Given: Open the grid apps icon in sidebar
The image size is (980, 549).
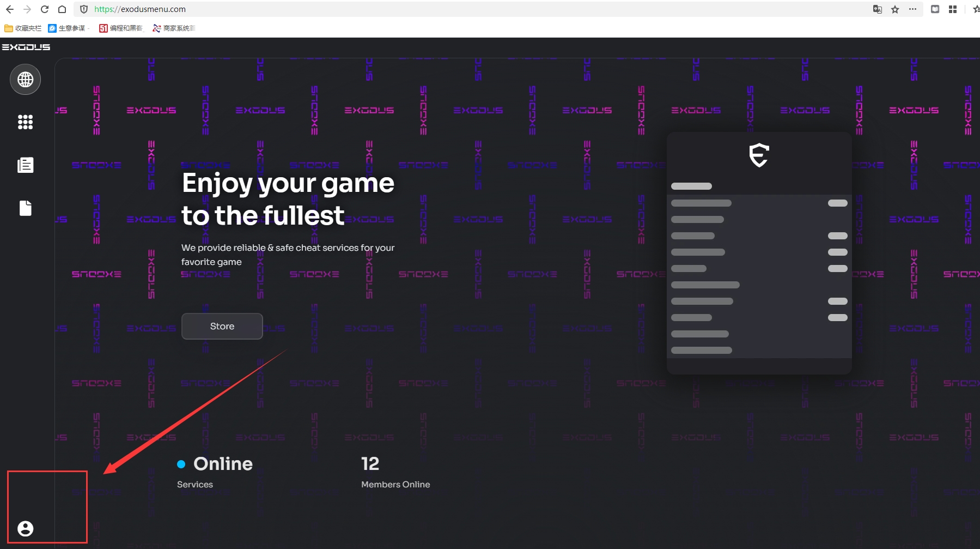Looking at the screenshot, I should [x=25, y=122].
